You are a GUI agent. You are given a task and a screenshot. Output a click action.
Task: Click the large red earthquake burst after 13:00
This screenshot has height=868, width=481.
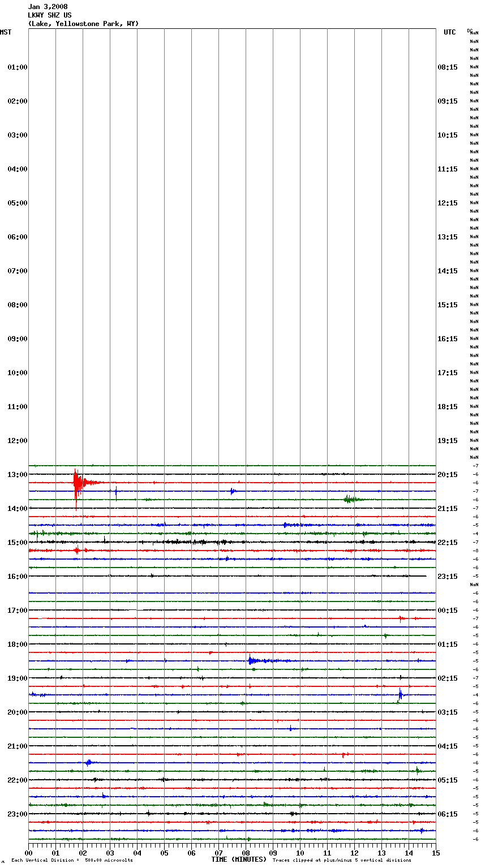(76, 483)
